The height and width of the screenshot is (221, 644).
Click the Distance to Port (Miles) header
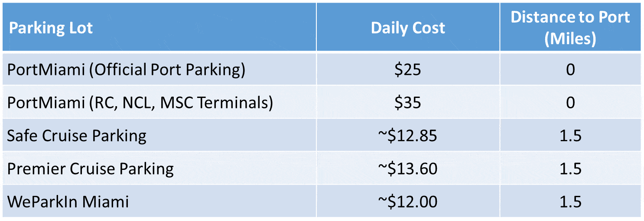pos(570,27)
